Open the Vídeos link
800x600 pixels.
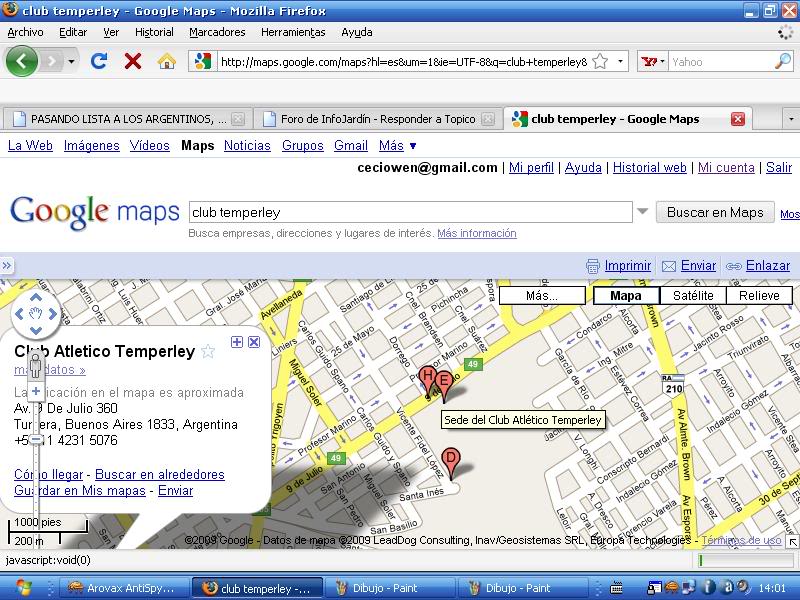click(x=149, y=145)
